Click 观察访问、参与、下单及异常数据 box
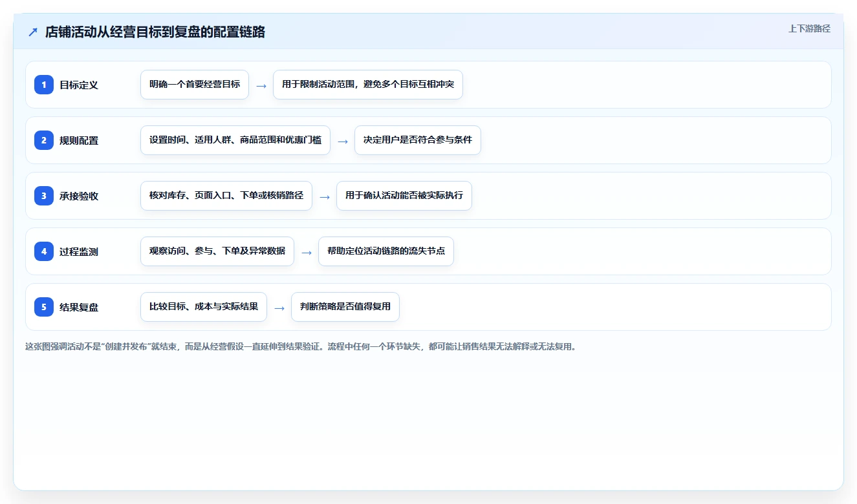Screen dimensions: 857x504 217,251
